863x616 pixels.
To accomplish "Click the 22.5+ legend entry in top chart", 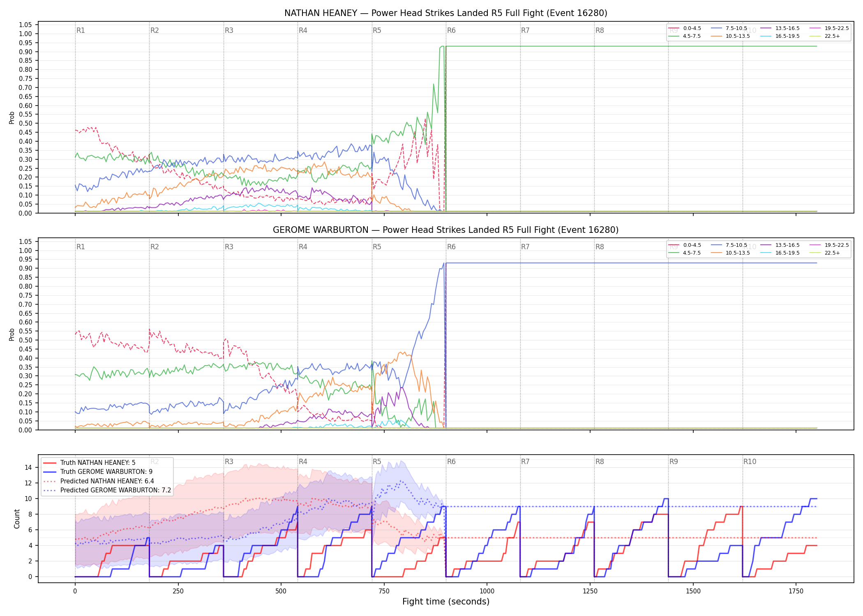I will 825,36.
